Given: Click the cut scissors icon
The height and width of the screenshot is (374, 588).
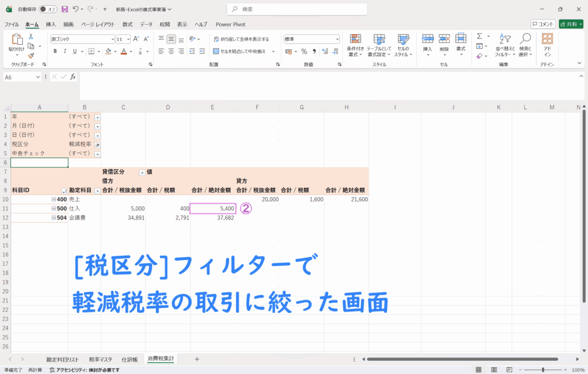Looking at the screenshot, I should point(31,36).
